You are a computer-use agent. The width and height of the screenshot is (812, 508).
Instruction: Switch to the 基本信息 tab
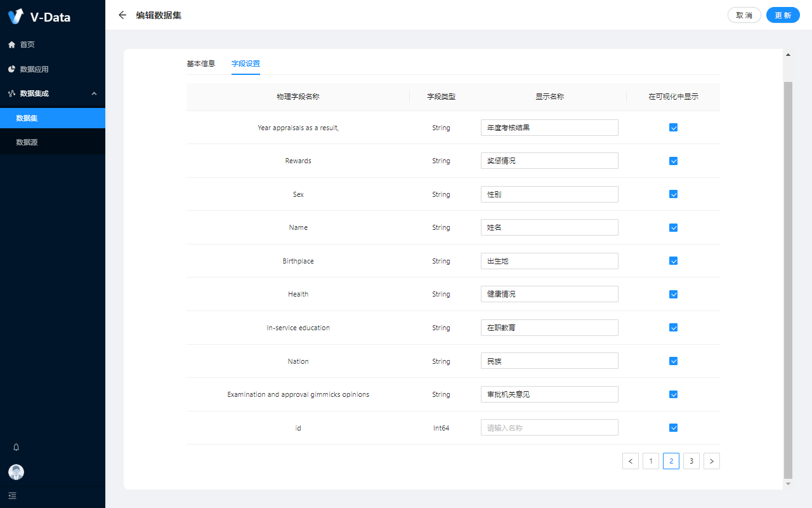[200, 63]
